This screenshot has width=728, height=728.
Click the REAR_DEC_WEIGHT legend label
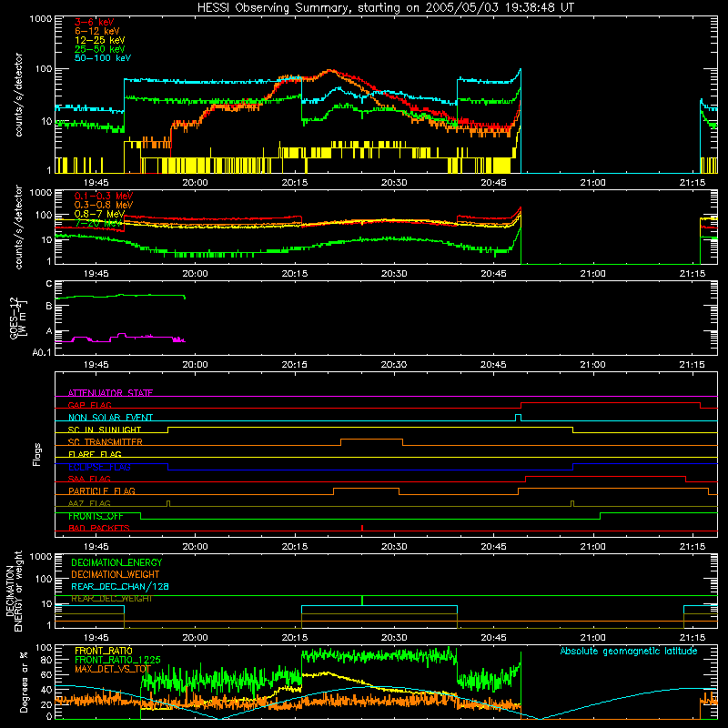pyautogui.click(x=111, y=599)
